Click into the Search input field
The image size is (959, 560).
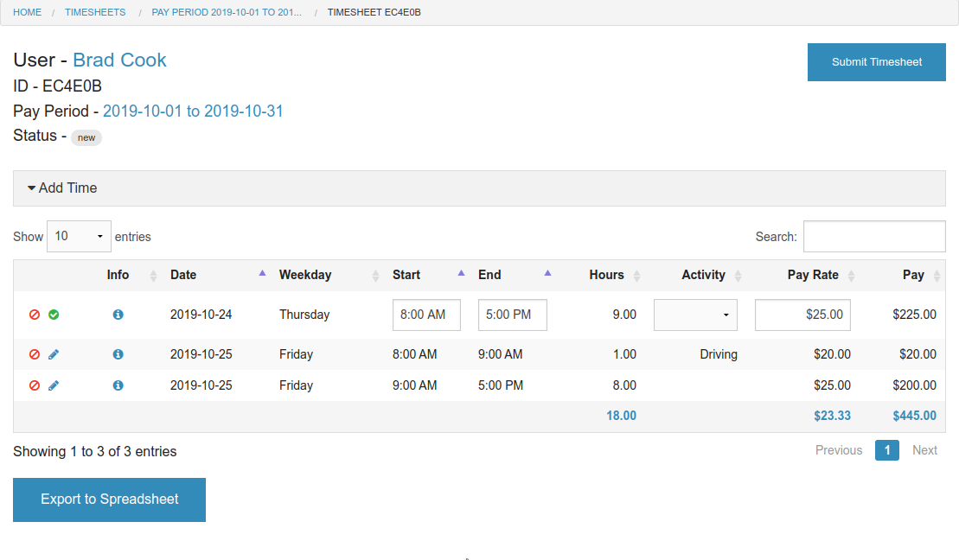coord(873,237)
